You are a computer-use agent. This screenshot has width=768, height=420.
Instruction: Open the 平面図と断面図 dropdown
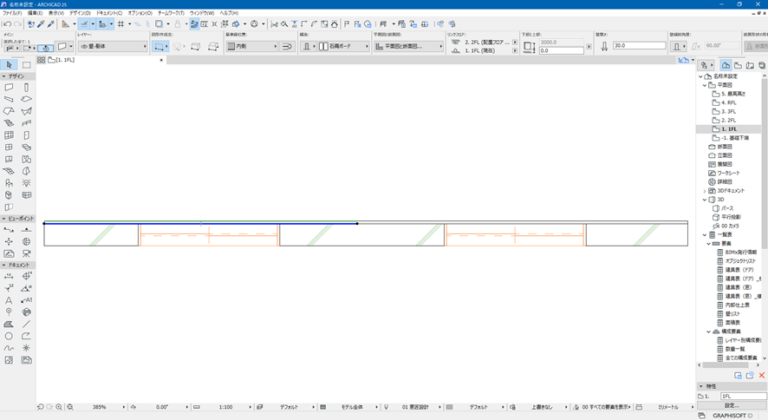pyautogui.click(x=408, y=46)
